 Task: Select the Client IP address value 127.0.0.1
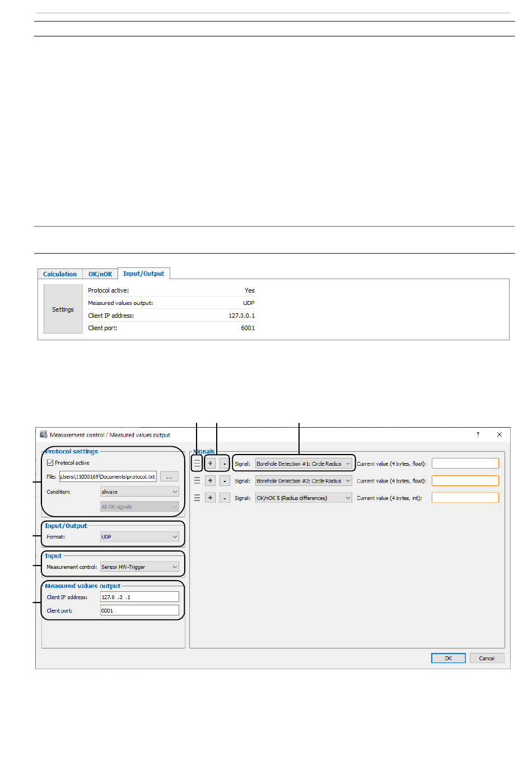[x=241, y=316]
